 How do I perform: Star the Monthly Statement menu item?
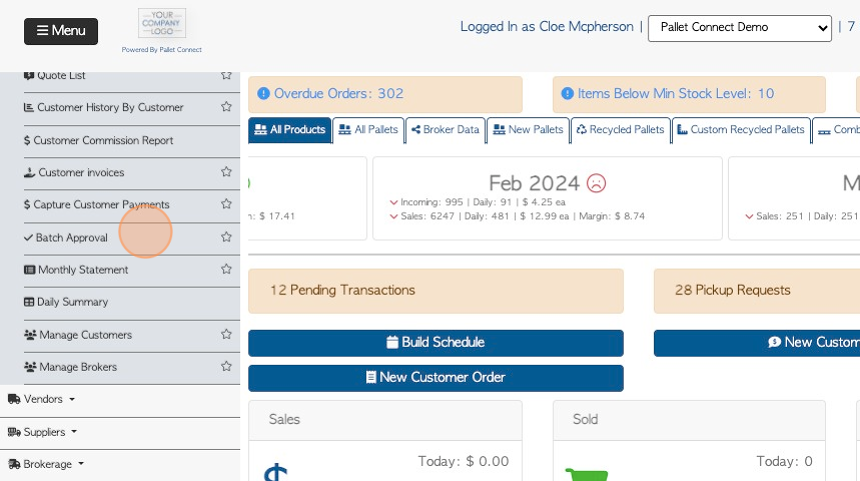point(226,269)
